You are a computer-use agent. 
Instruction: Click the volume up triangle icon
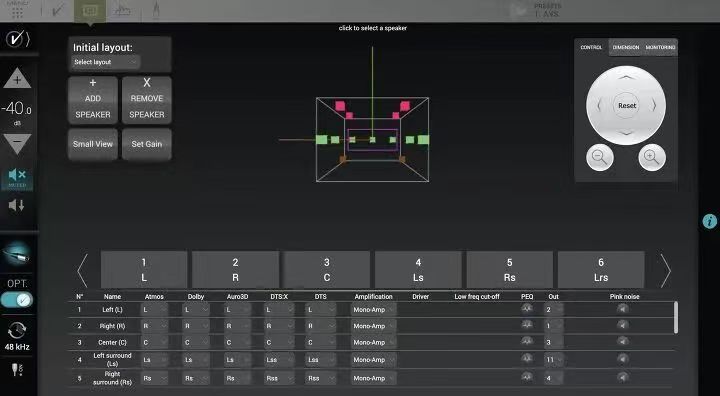pyautogui.click(x=17, y=79)
